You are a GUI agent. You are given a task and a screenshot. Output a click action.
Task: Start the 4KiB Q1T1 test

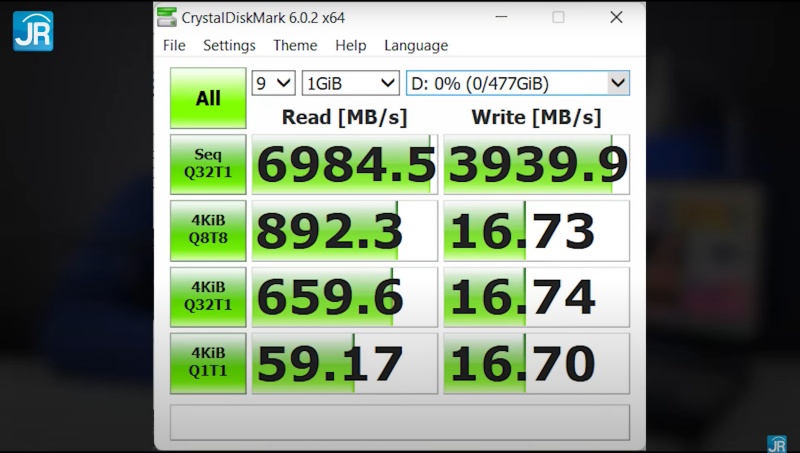pos(208,363)
